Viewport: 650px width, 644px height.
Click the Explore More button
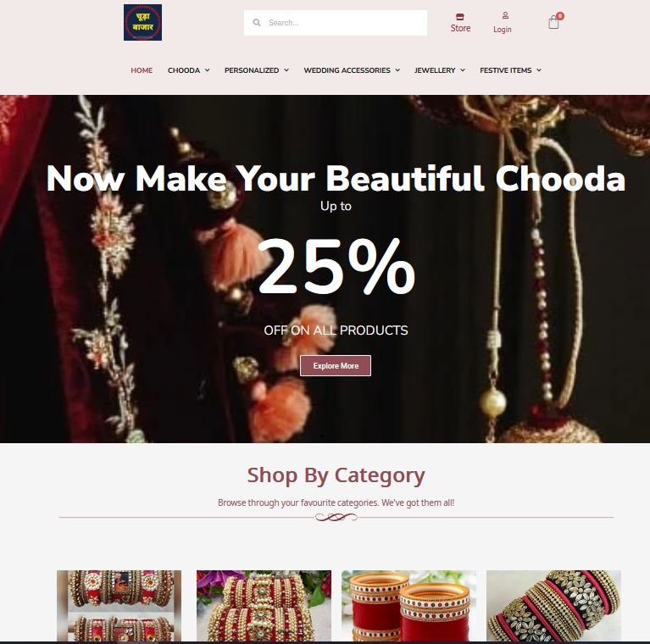[x=336, y=365]
